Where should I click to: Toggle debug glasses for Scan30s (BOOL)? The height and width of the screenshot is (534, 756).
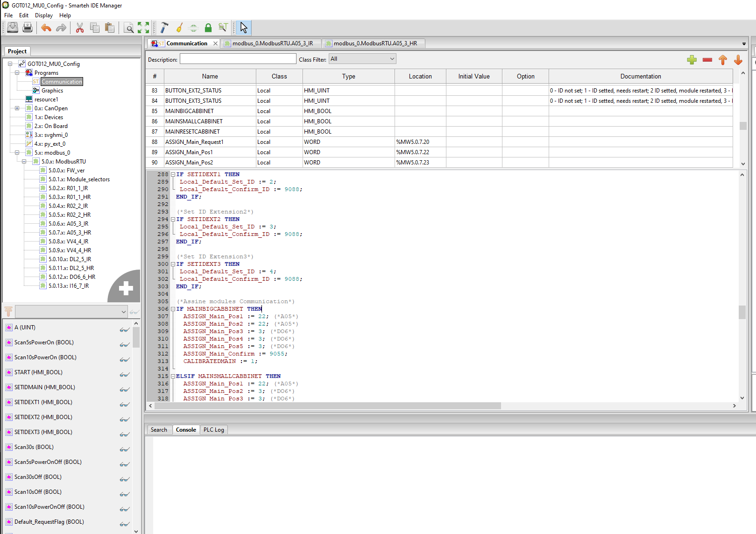(124, 449)
